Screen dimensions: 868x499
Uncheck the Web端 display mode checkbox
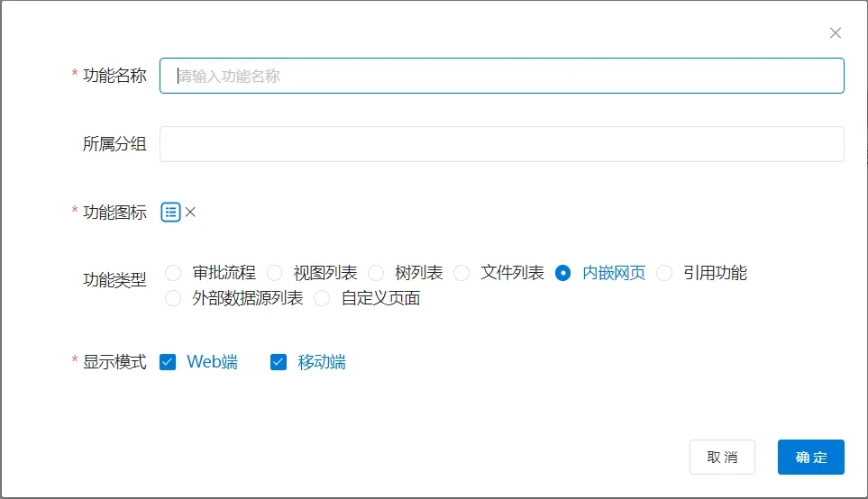(168, 362)
